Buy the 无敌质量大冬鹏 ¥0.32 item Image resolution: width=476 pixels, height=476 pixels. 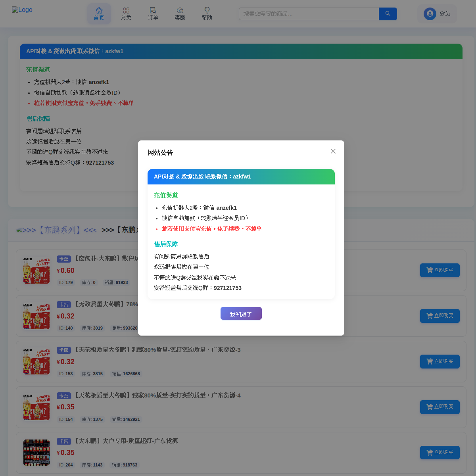pos(440,316)
